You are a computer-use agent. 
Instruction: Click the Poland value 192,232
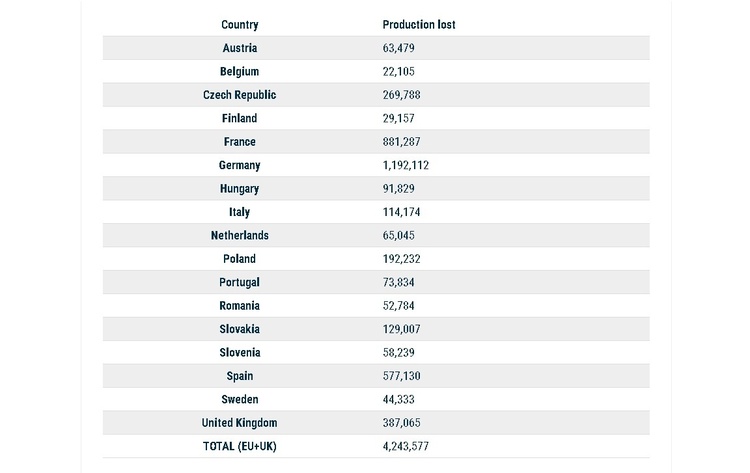click(401, 259)
